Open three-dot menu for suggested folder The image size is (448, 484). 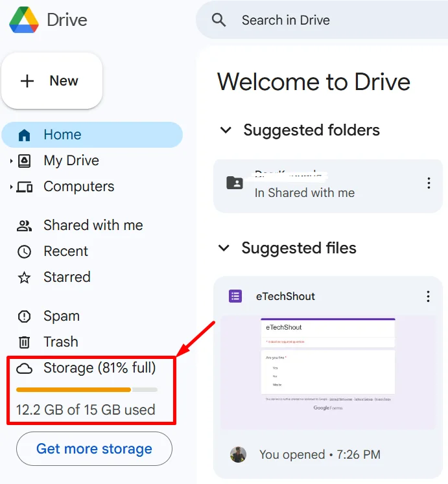[429, 183]
